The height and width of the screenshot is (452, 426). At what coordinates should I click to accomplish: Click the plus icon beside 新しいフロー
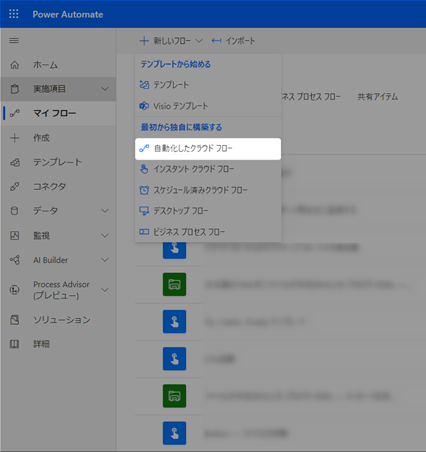(144, 41)
